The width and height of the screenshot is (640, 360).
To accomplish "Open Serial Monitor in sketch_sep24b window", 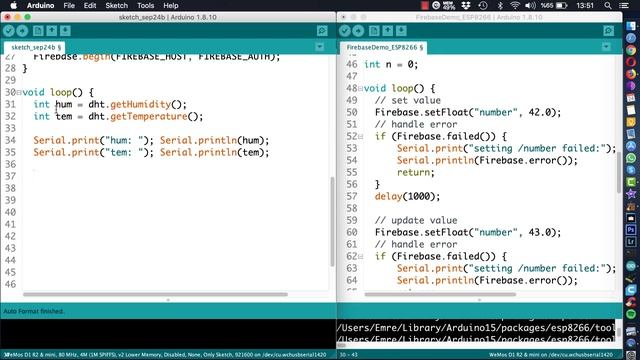I will pos(322,31).
